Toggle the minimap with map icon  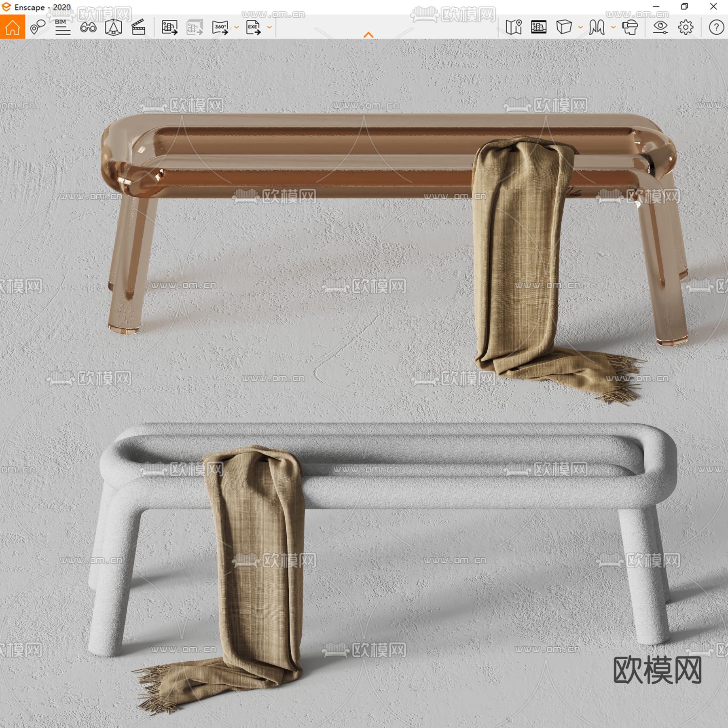click(x=514, y=28)
